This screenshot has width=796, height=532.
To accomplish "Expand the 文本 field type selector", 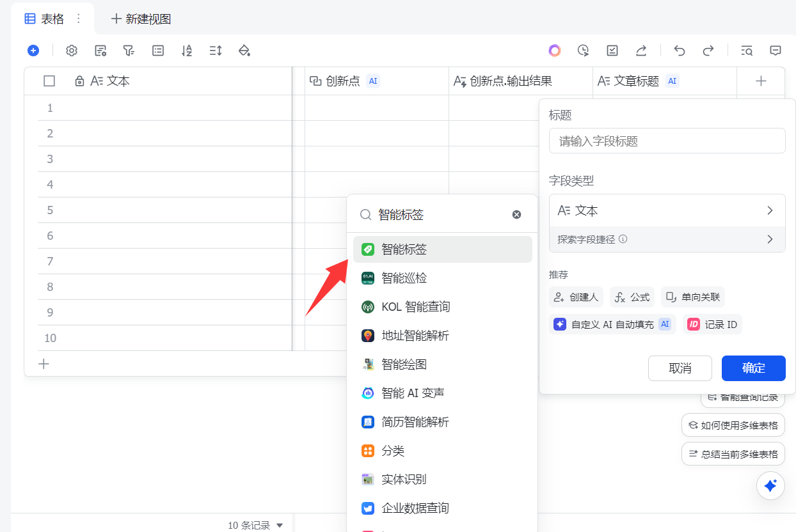I will pos(667,210).
